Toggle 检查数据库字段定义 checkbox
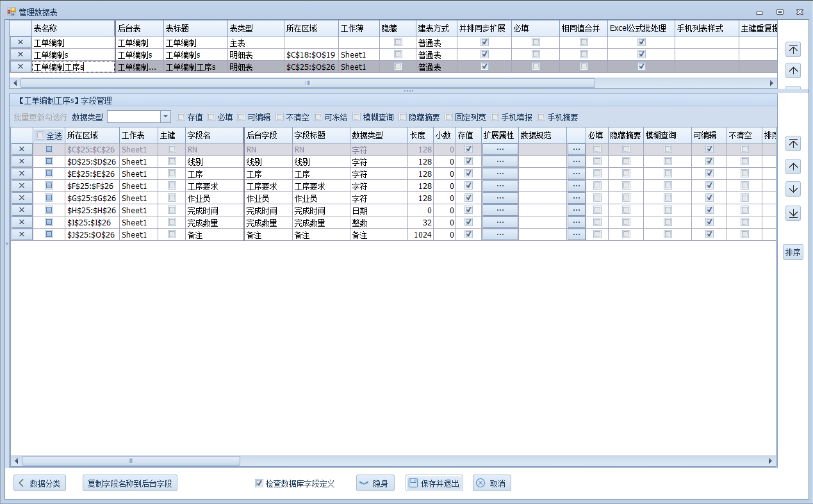The image size is (813, 504). [259, 484]
